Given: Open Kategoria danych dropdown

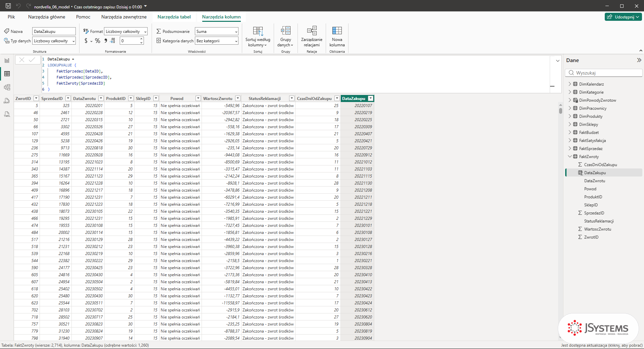Looking at the screenshot, I should pos(217,41).
